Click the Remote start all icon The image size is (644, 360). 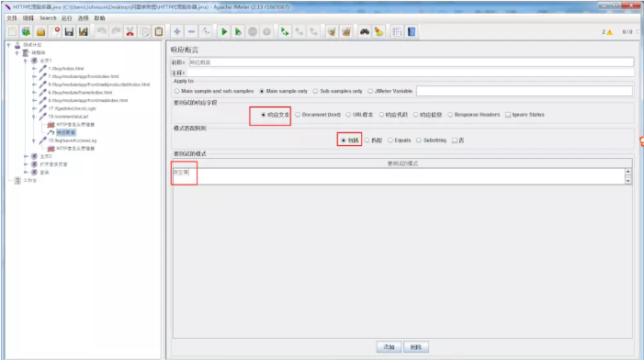click(x=285, y=31)
